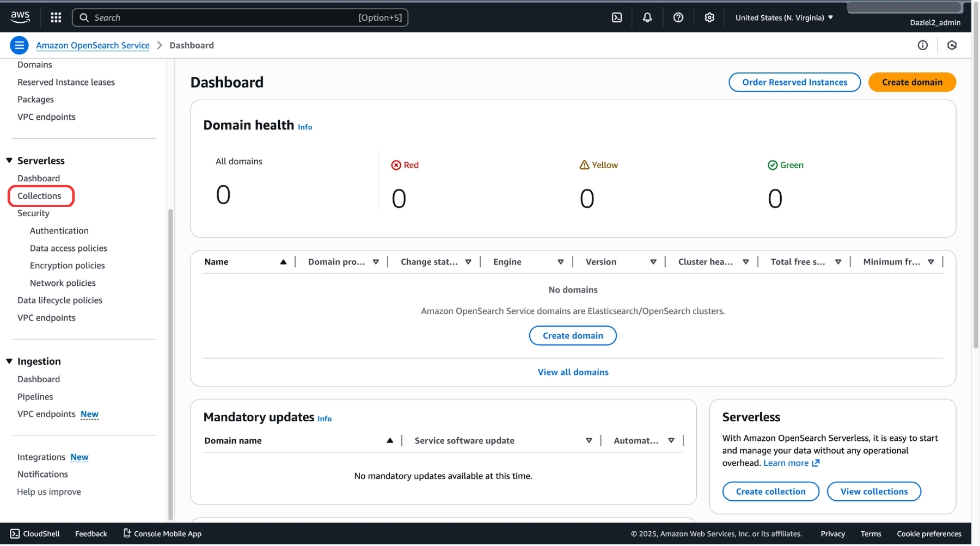The width and height of the screenshot is (980, 546).
Task: Open the AWS services grid menu
Action: point(56,17)
